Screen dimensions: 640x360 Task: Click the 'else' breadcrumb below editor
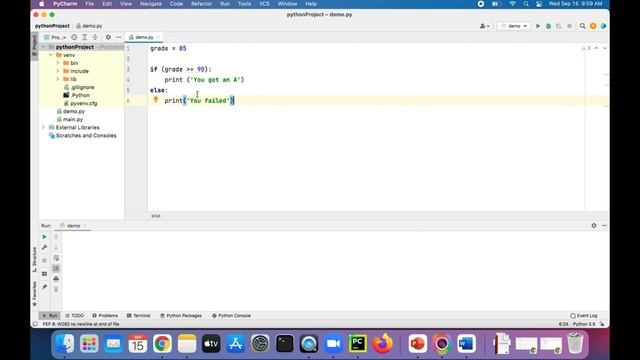point(156,216)
